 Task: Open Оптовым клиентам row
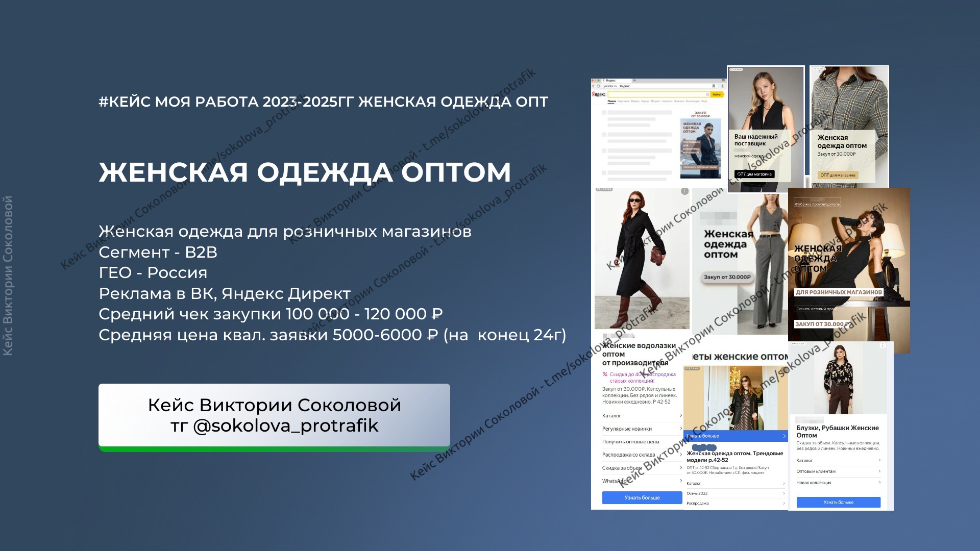tap(839, 471)
